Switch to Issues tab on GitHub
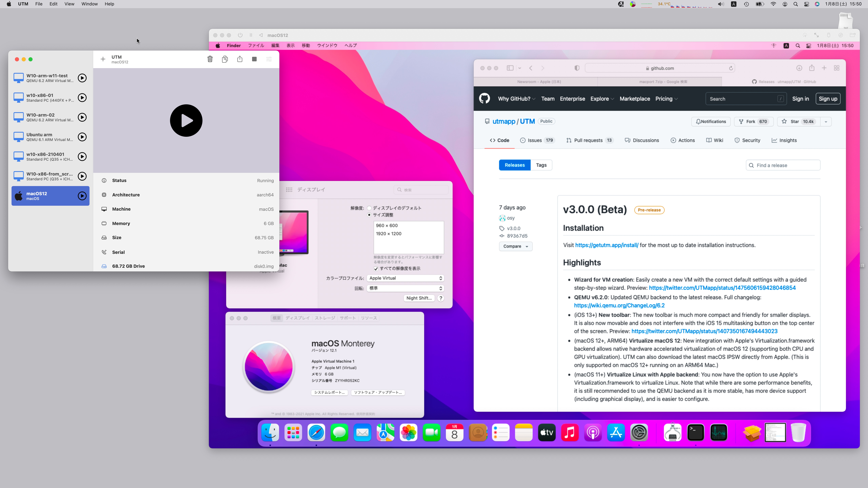Screen dimensions: 868x488 click(x=537, y=140)
